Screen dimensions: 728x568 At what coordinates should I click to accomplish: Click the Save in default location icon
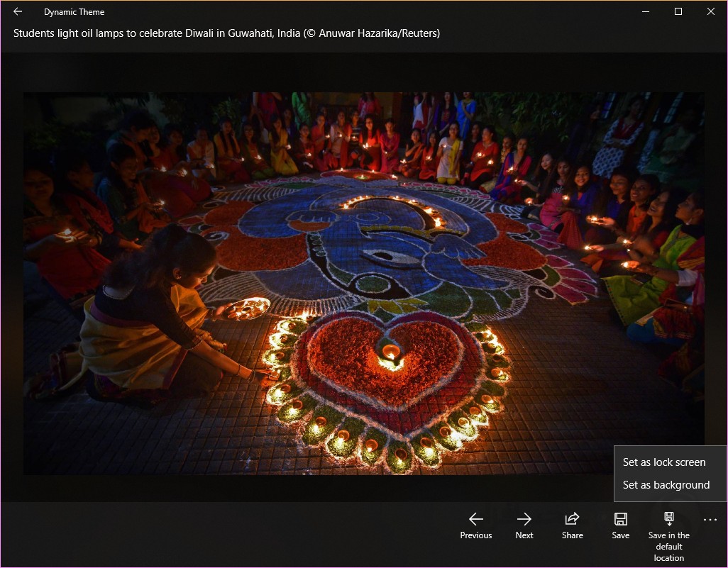(668, 519)
